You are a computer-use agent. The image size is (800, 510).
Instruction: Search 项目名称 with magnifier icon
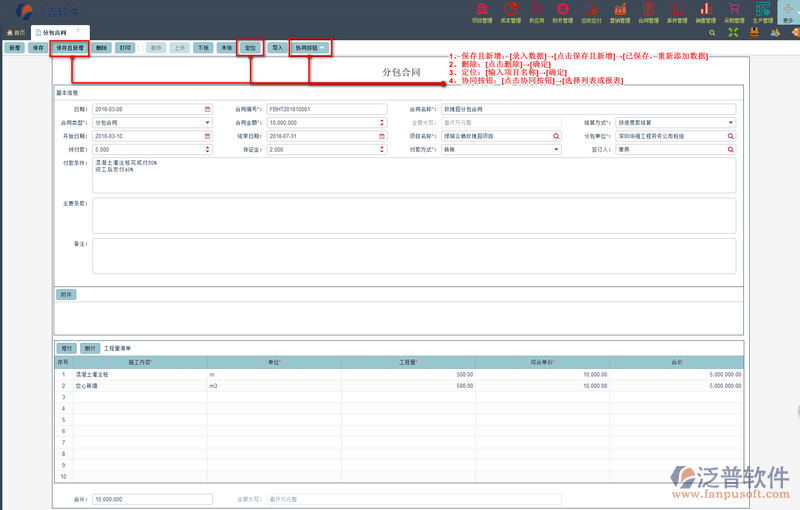coord(557,136)
